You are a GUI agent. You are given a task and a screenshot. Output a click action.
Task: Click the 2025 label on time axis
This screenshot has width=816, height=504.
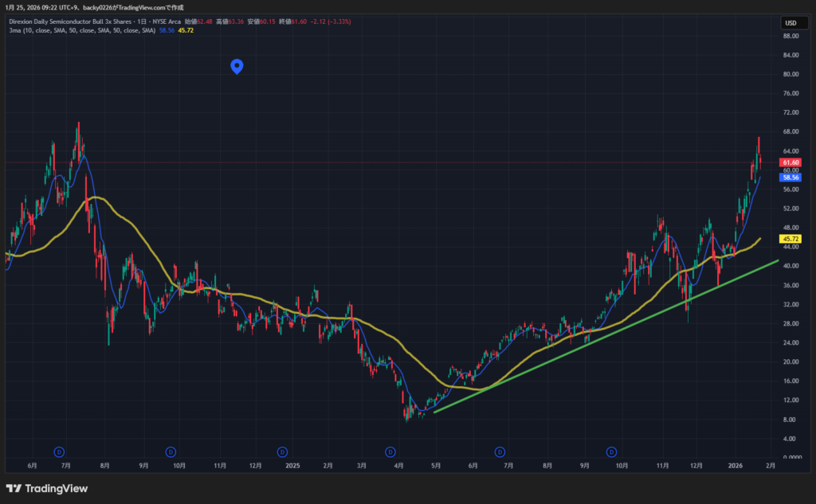(x=292, y=464)
